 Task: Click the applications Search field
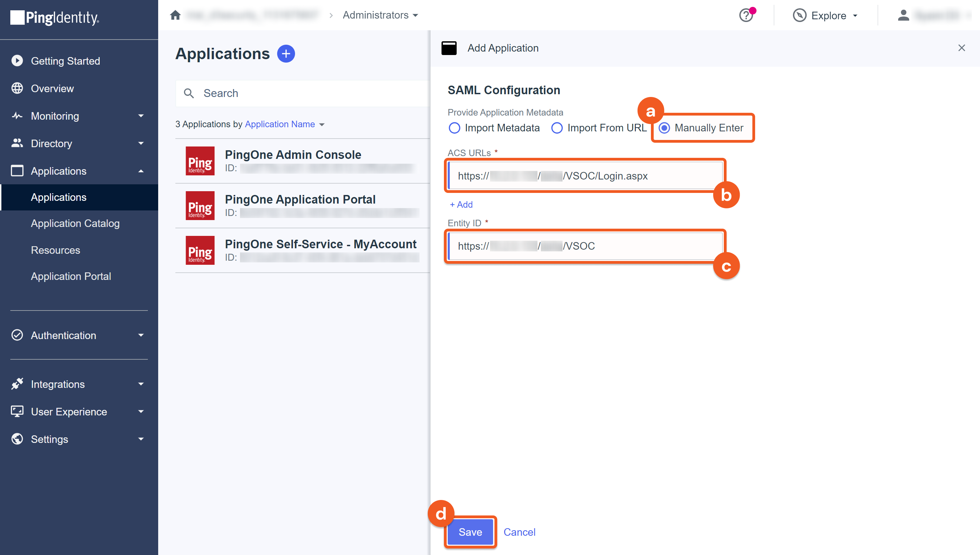coord(303,93)
